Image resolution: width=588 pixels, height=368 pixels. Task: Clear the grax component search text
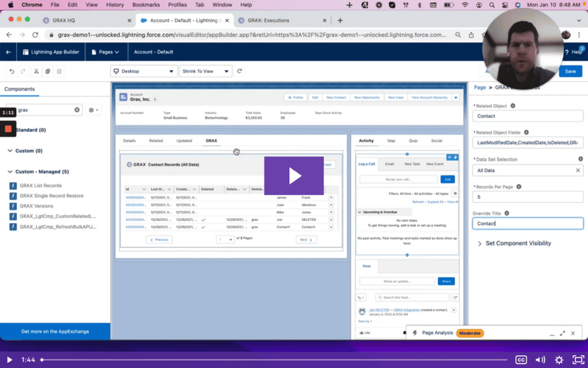[77, 110]
